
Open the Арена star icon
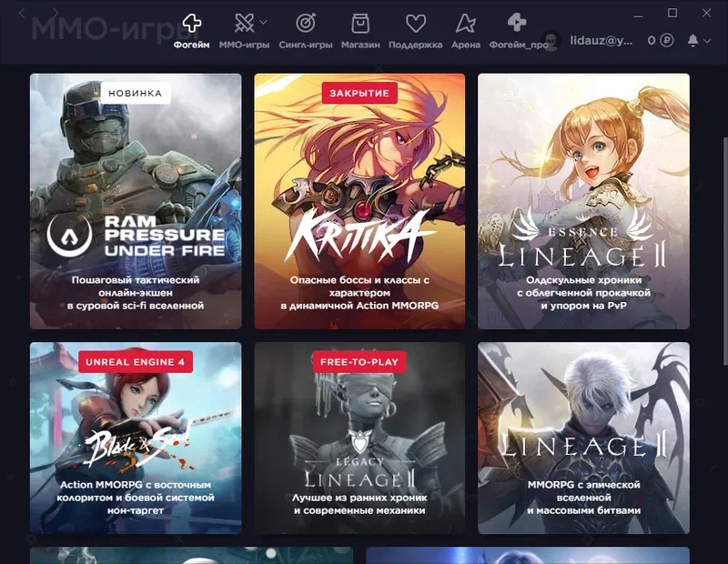pos(466,23)
